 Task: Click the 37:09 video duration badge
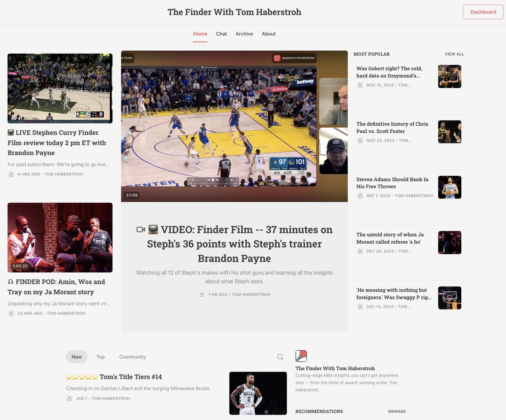point(132,195)
